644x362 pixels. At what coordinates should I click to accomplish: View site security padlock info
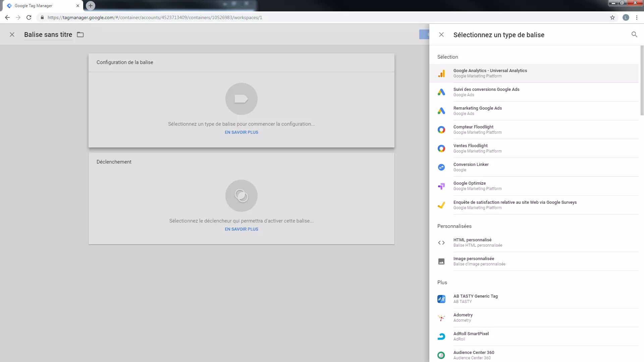[42, 17]
